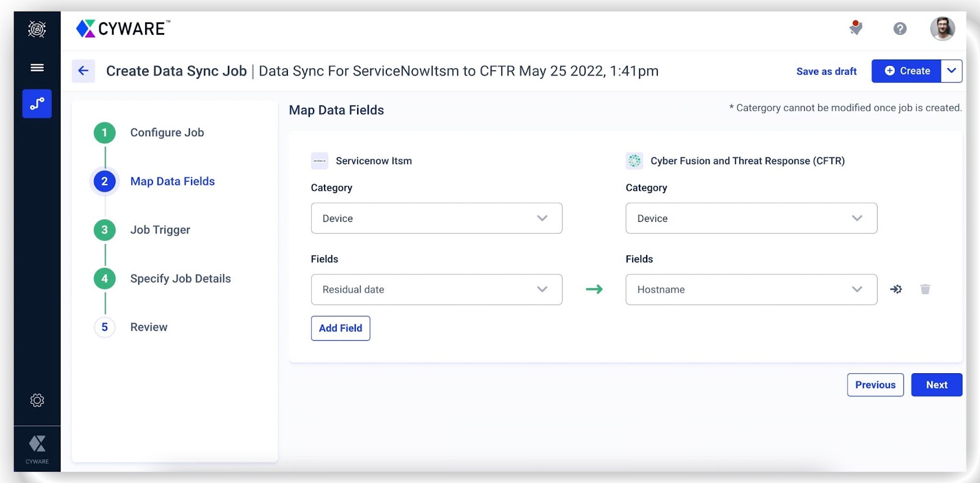Expand the CFTR Category dropdown

pyautogui.click(x=751, y=218)
